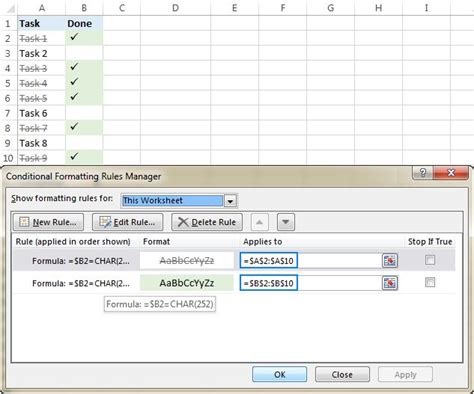
Task: Click the Stop If True column header
Action: (x=430, y=242)
